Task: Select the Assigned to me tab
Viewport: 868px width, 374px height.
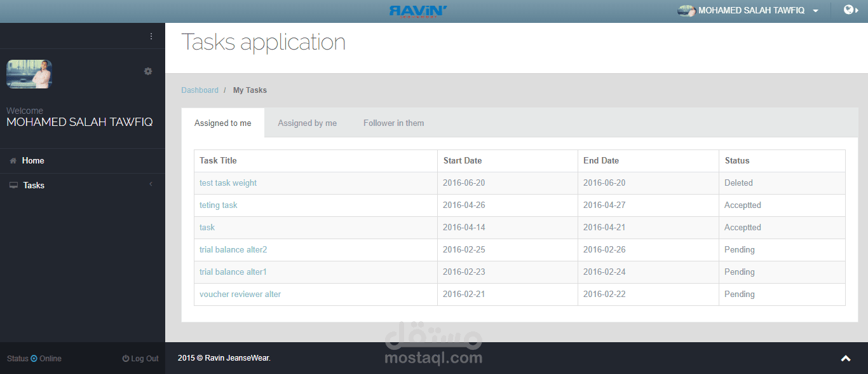Action: click(x=223, y=123)
